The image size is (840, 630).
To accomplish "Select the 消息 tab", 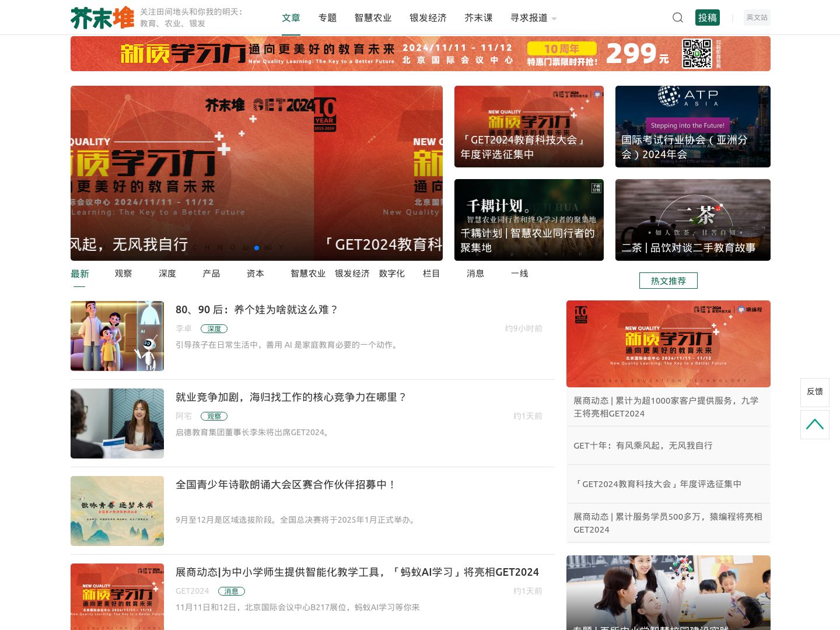I will pyautogui.click(x=475, y=274).
